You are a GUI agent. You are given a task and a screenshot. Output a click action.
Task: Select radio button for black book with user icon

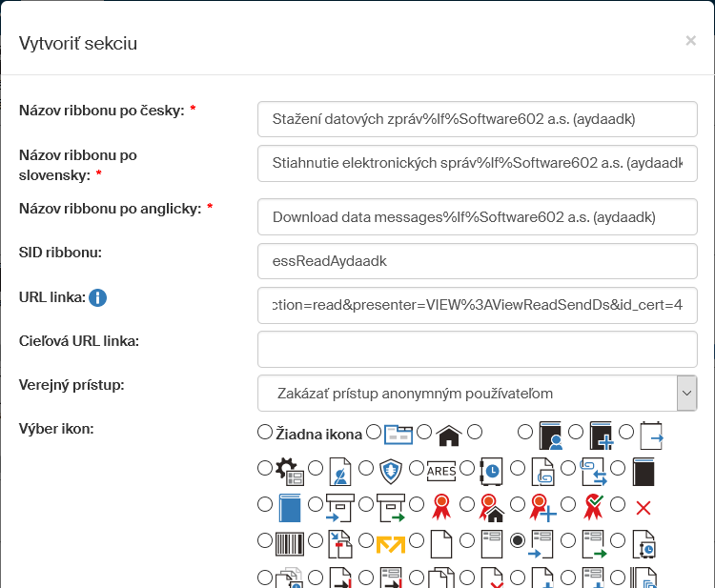525,433
